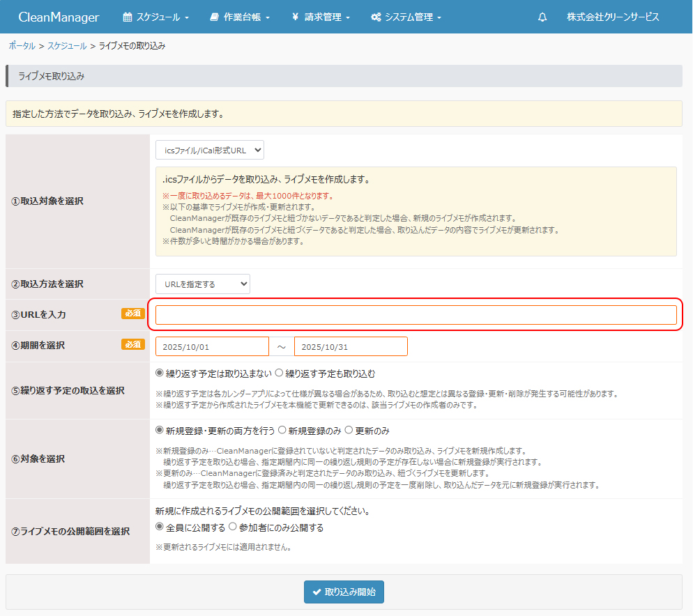Open the URLを指定する import method dropdown

point(202,284)
